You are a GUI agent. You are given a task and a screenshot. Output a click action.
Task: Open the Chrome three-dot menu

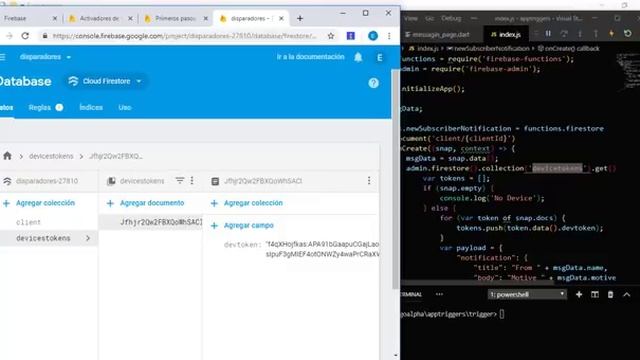pos(389,36)
